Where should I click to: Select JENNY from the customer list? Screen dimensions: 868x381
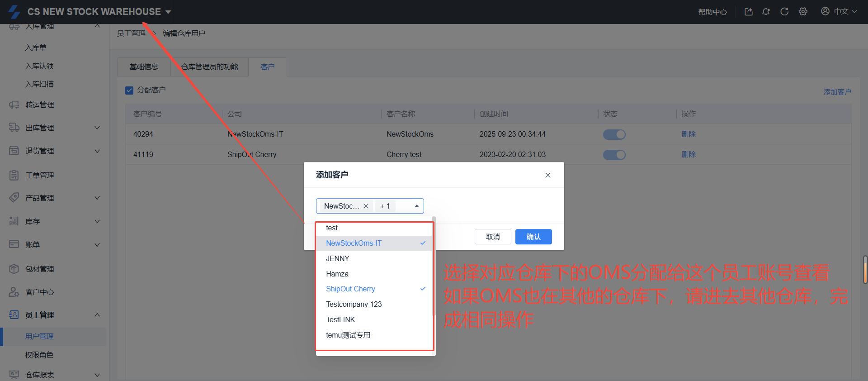338,258
